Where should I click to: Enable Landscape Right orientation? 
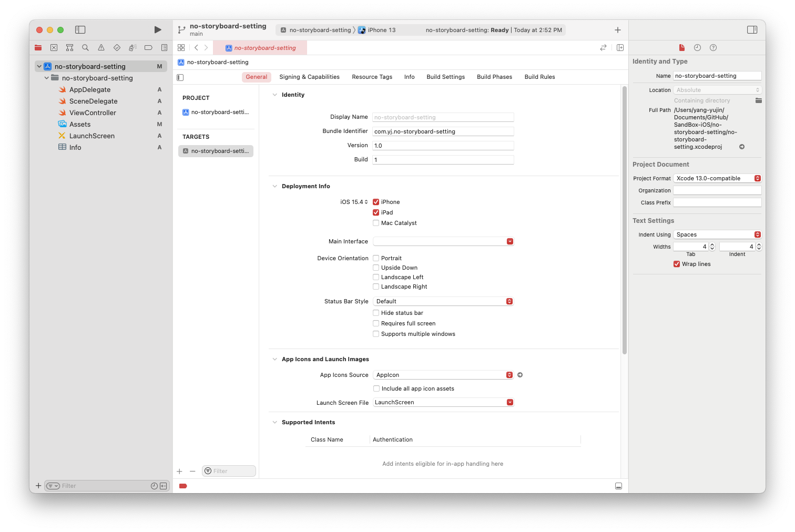(376, 287)
